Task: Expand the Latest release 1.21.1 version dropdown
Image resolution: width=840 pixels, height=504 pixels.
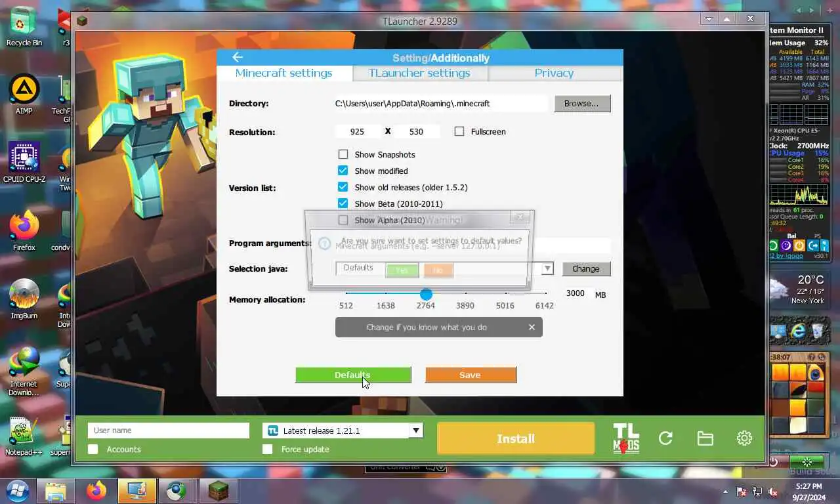Action: point(415,430)
